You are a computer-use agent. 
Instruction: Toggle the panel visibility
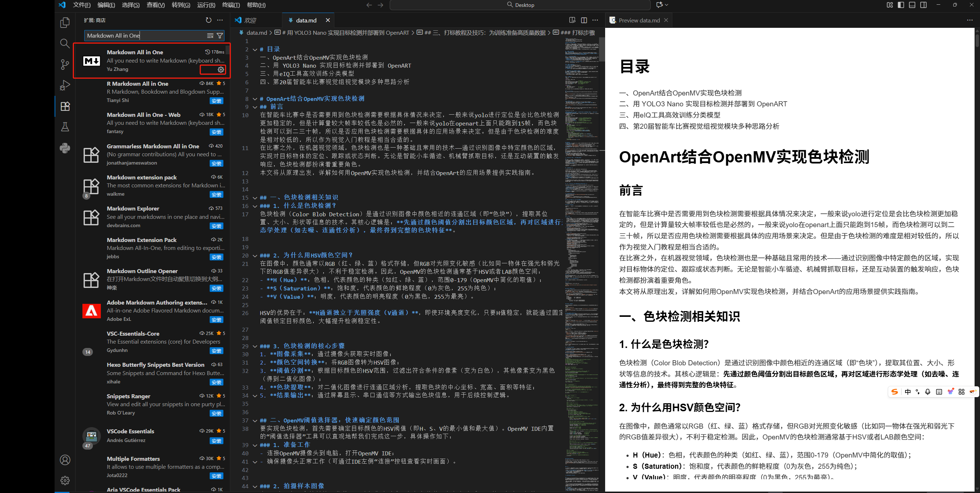click(x=912, y=5)
